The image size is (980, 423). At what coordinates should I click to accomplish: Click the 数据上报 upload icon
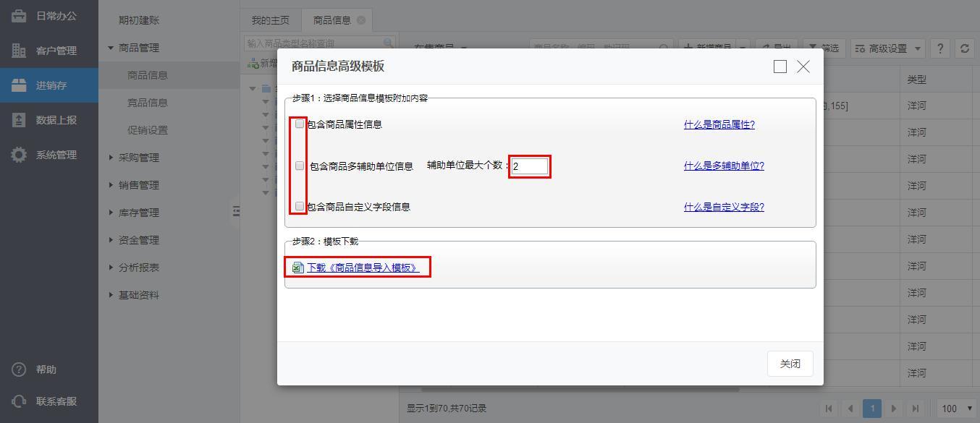click(x=19, y=120)
